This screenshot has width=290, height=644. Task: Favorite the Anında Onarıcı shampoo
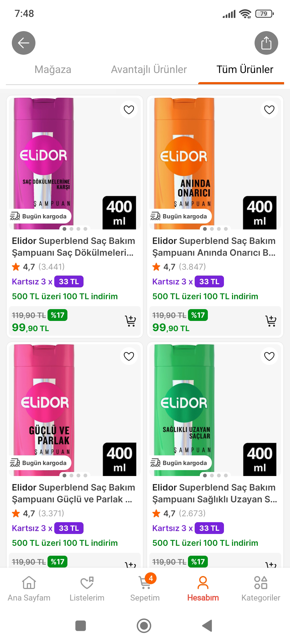[x=269, y=110]
